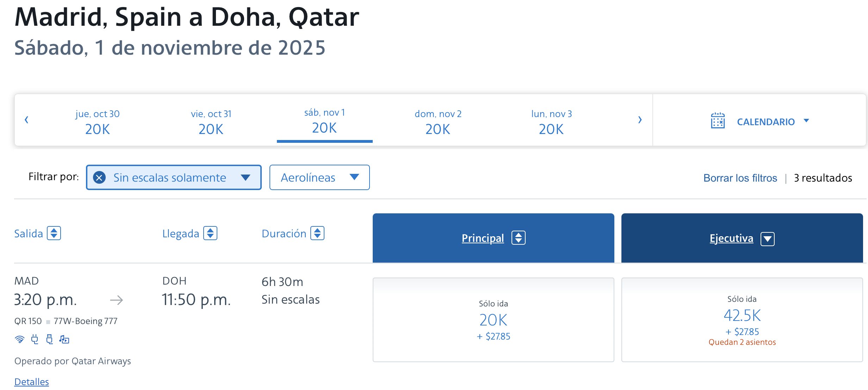Viewport: 868px width, 390px height.
Task: Click the USB power amenity icon
Action: coord(50,339)
